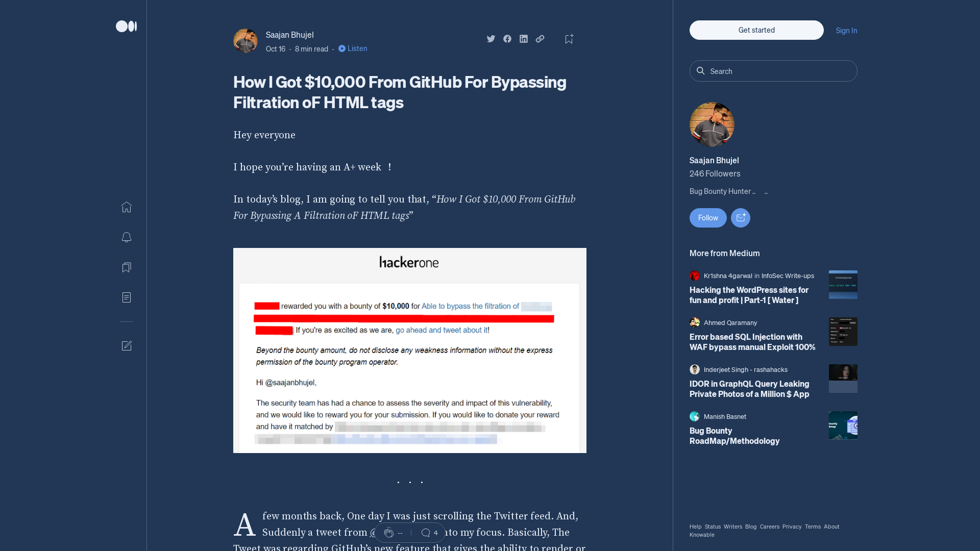Open your saved lists from sidebar
Screen dimensions: 980x551
(x=126, y=267)
